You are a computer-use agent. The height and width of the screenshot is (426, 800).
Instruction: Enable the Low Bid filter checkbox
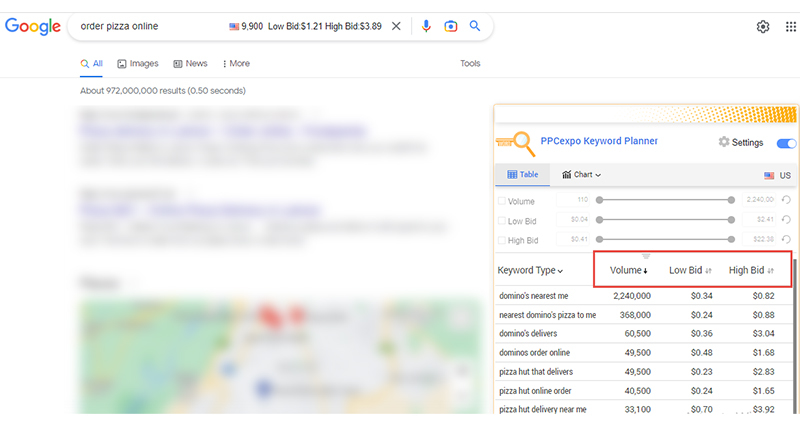tap(502, 220)
